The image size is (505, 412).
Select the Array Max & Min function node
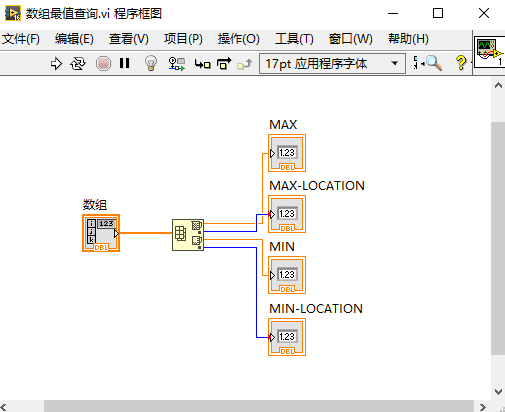click(x=188, y=235)
